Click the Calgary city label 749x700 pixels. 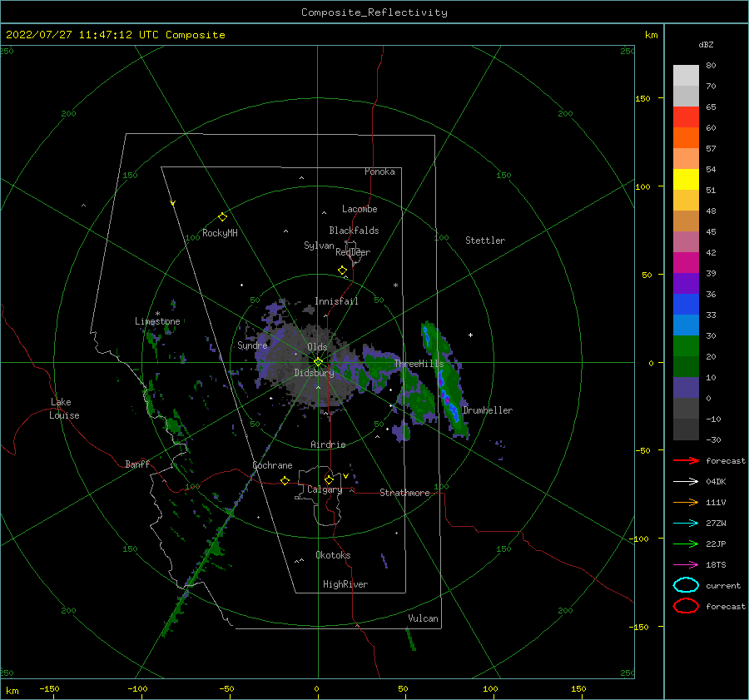point(325,489)
